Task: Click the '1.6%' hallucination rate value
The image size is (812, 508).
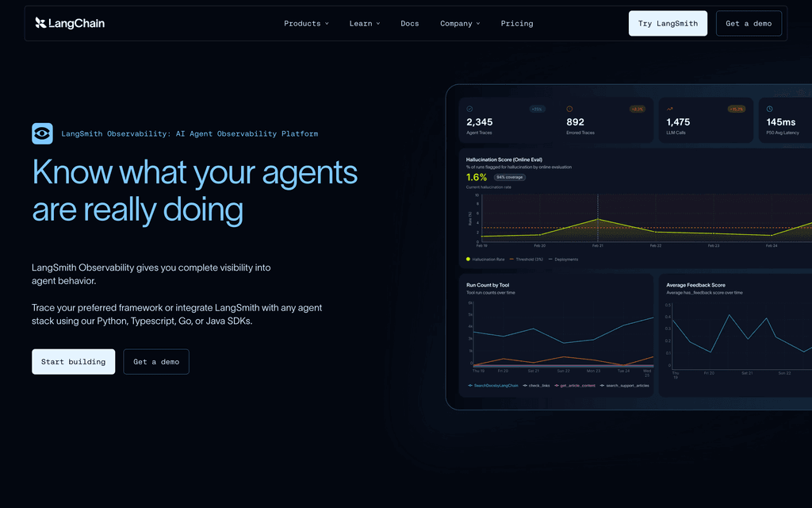Action: click(x=477, y=178)
